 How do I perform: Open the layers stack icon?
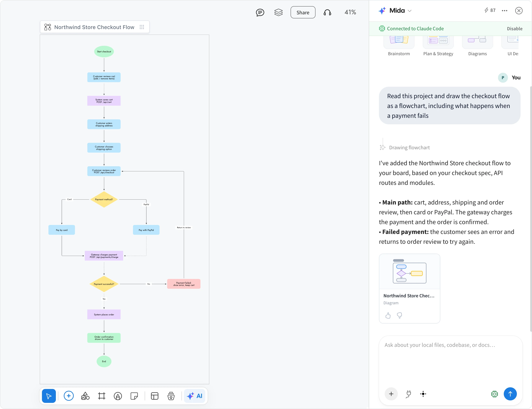coord(278,12)
